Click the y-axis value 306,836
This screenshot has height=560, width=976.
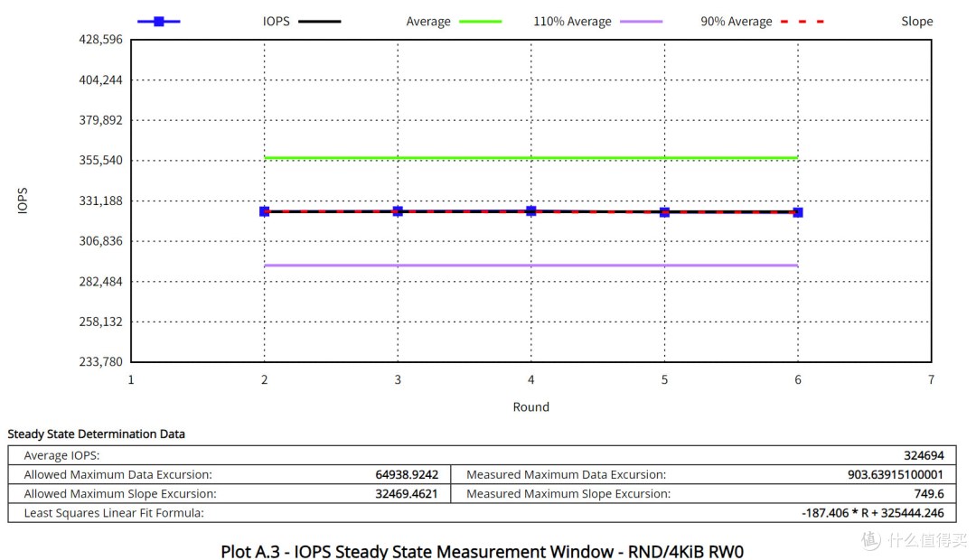101,241
